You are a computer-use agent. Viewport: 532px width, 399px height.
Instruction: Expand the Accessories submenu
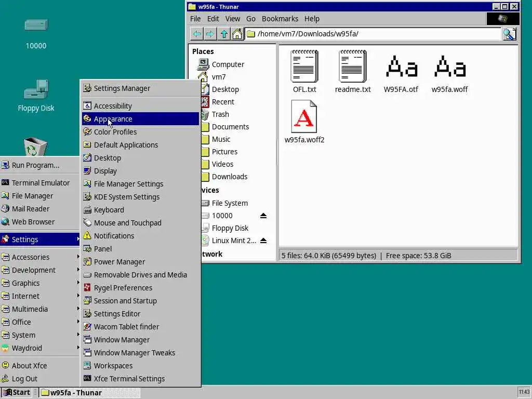tap(40, 257)
